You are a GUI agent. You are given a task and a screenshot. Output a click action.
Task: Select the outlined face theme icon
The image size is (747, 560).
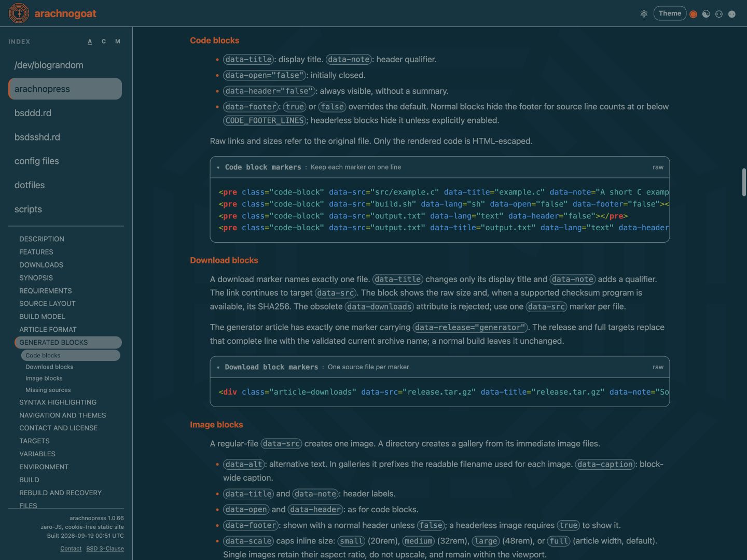click(719, 14)
